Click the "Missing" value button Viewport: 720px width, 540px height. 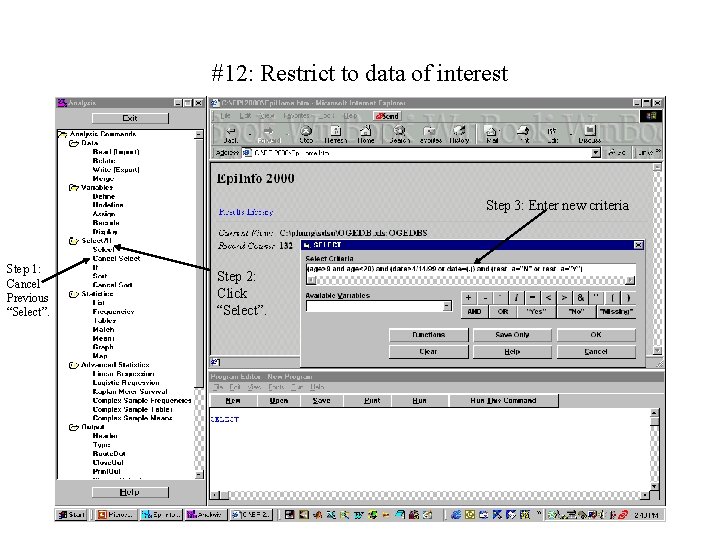click(x=616, y=312)
